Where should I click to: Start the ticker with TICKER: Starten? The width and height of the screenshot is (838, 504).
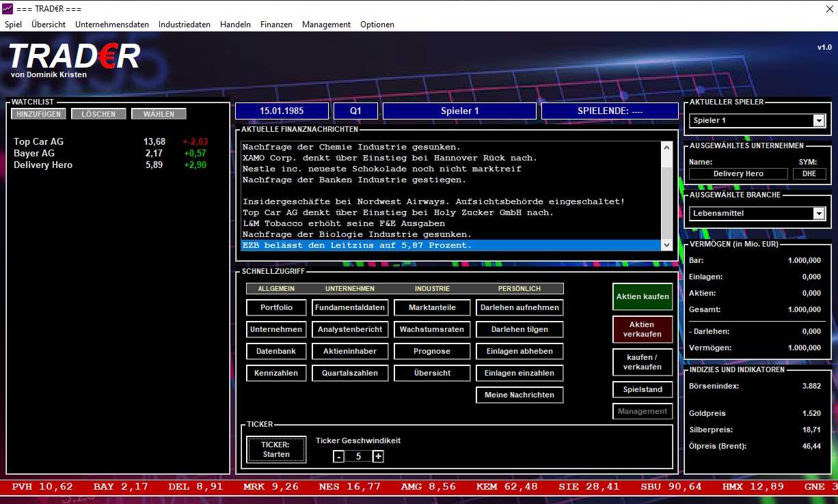(x=276, y=449)
